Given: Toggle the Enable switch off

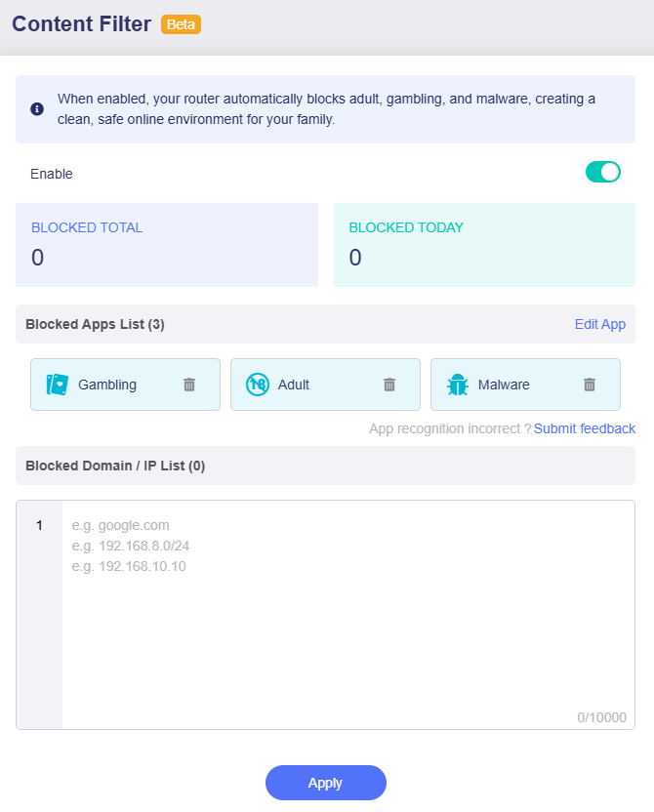Looking at the screenshot, I should [x=602, y=172].
